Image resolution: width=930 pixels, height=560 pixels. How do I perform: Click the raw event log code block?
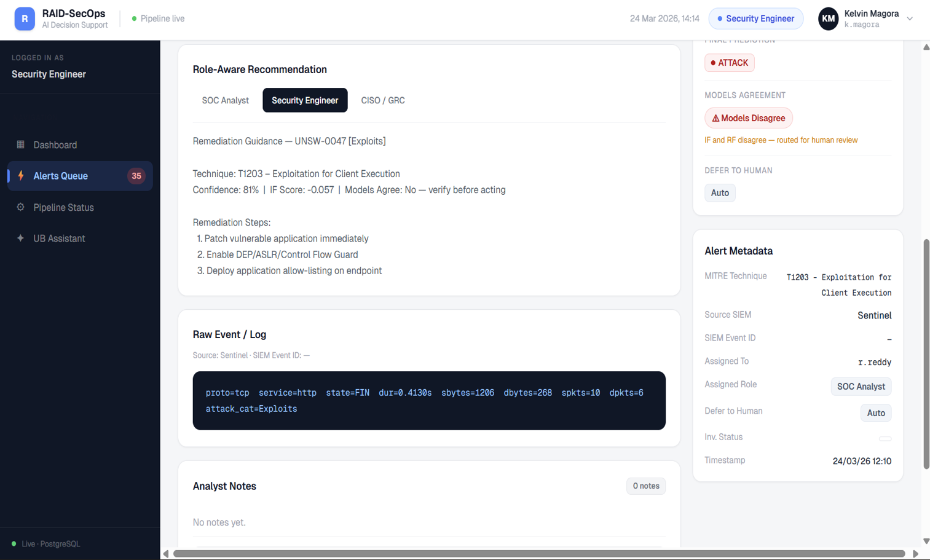[x=429, y=400]
